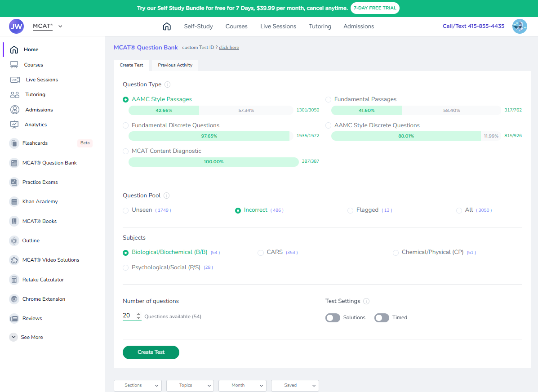Click the Fundamental Passages progress bar
Viewport: 538px width, 392px height.
416,111
